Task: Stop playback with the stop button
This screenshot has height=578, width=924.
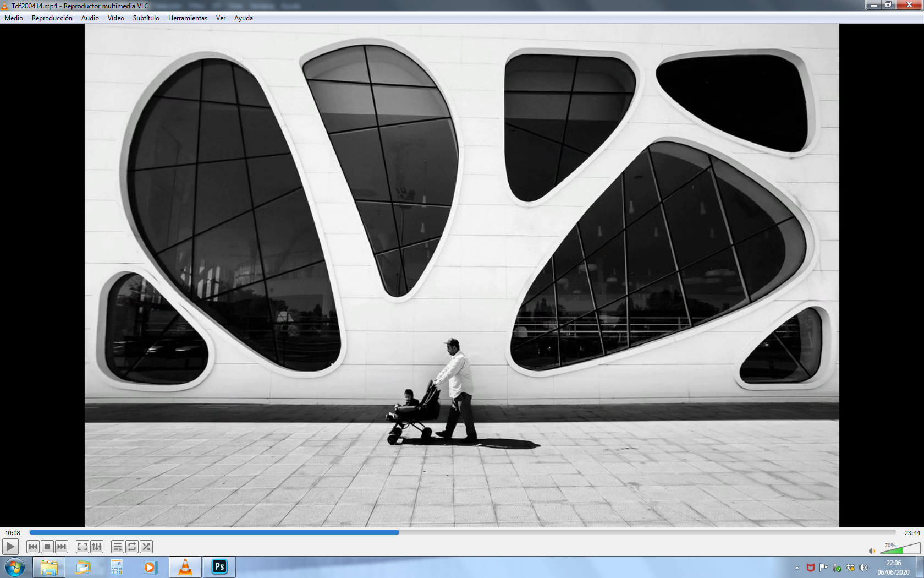Action: point(47,547)
